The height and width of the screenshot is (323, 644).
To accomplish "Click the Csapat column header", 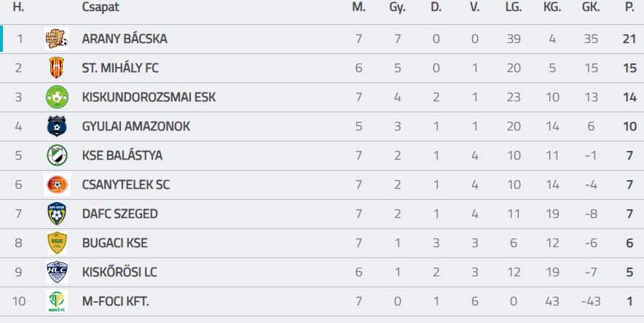I will pos(101,7).
